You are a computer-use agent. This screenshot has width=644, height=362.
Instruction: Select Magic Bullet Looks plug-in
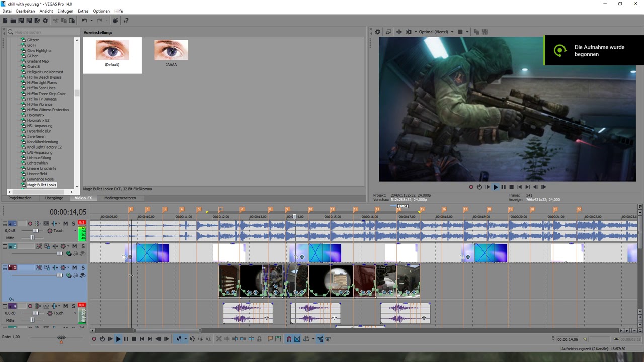(42, 185)
